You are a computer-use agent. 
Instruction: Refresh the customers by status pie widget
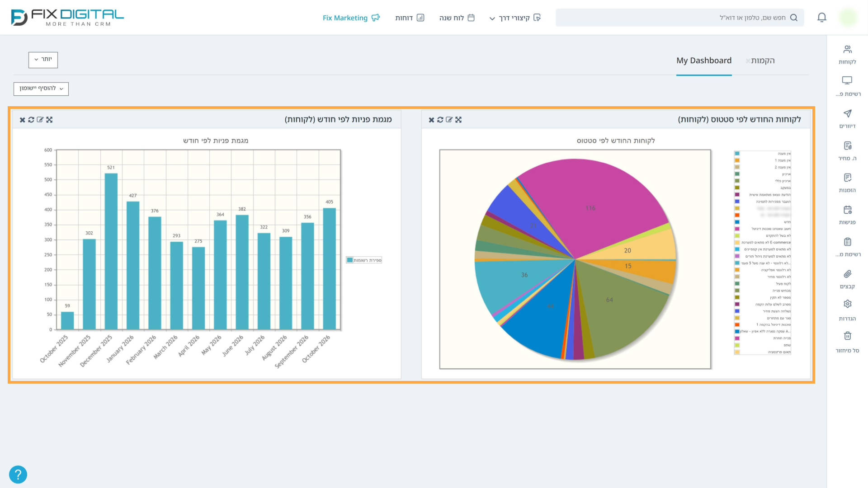(x=440, y=120)
